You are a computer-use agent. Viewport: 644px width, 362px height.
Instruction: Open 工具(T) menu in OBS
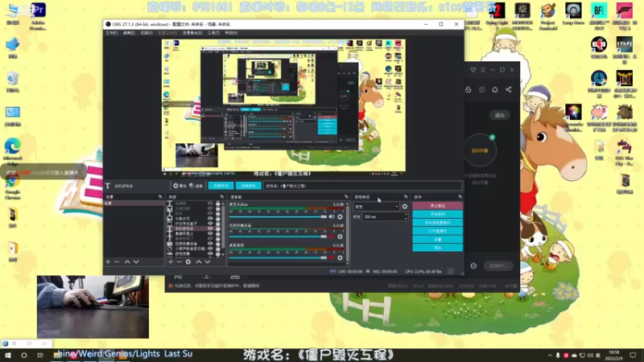[213, 33]
